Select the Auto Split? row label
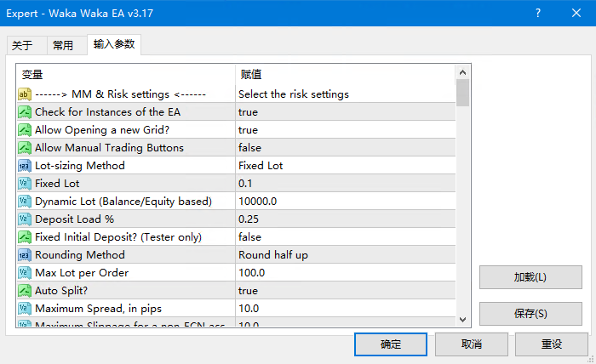This screenshot has width=596, height=364. (61, 290)
